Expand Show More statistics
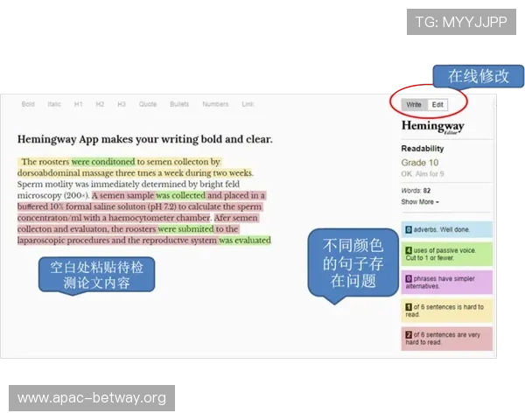The width and height of the screenshot is (525, 420). tap(420, 201)
